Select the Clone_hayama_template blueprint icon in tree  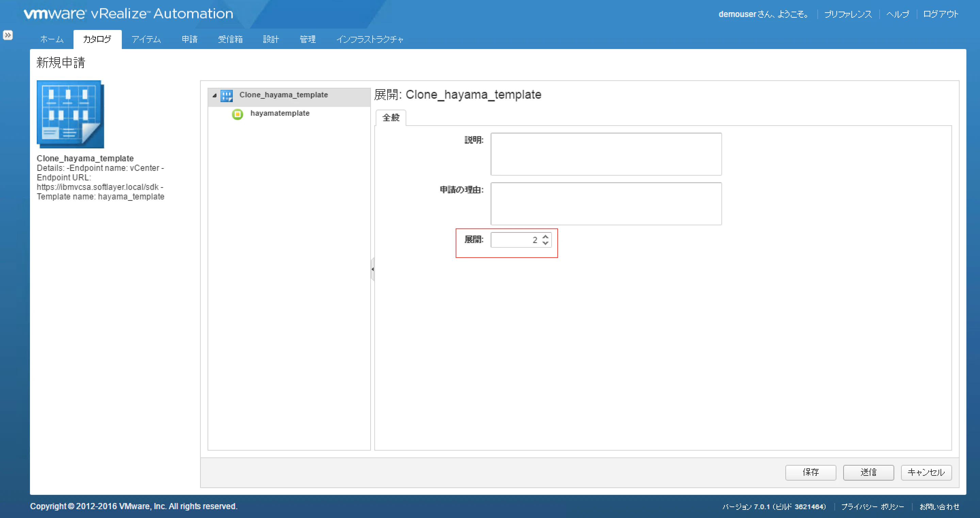pos(227,96)
